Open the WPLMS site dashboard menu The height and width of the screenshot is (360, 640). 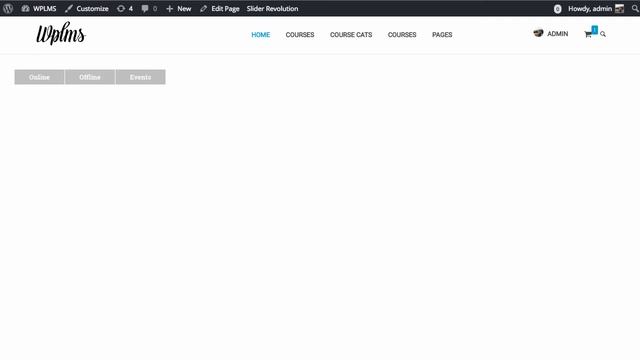39,8
